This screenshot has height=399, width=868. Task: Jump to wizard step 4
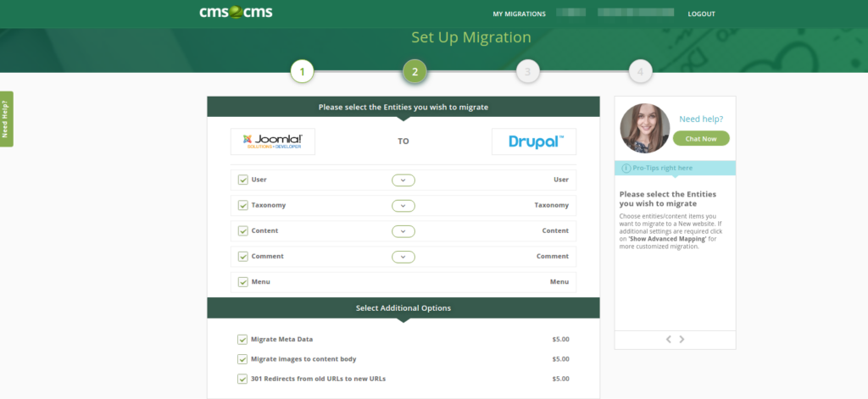[x=641, y=71]
